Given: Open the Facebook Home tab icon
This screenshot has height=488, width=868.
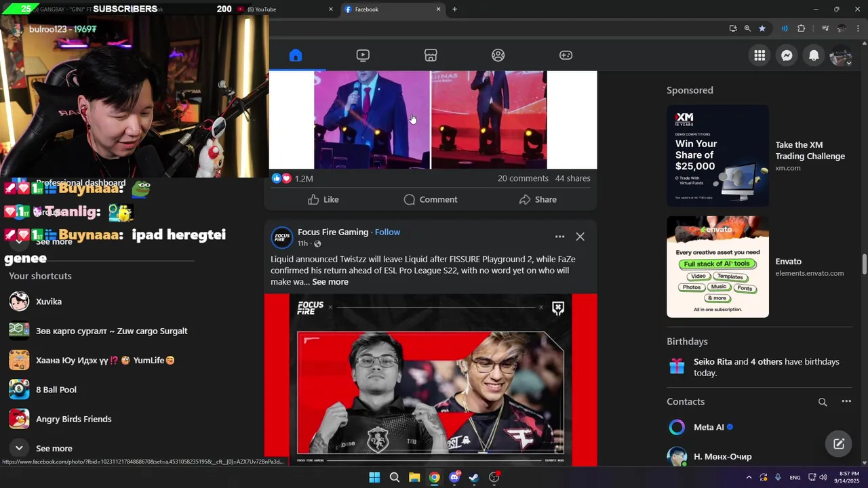Looking at the screenshot, I should point(295,55).
